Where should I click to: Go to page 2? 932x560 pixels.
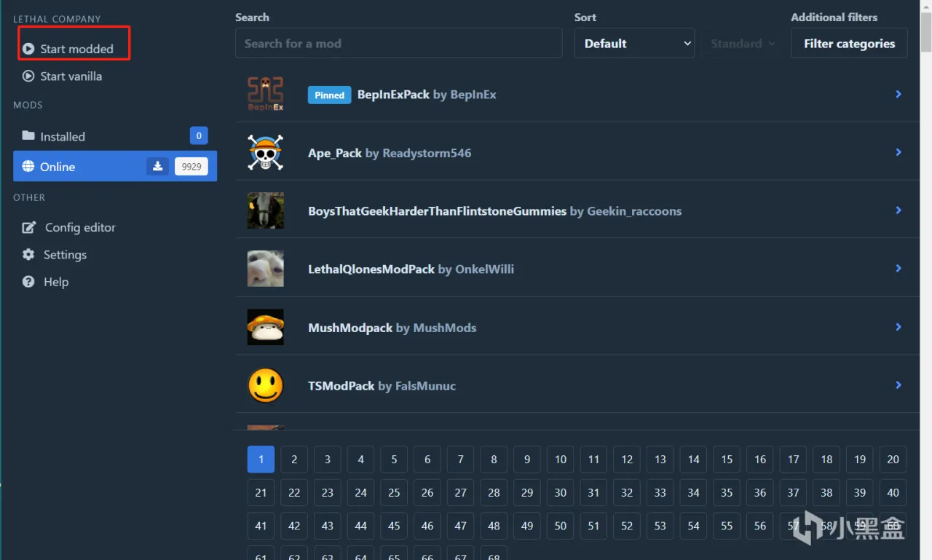294,460
